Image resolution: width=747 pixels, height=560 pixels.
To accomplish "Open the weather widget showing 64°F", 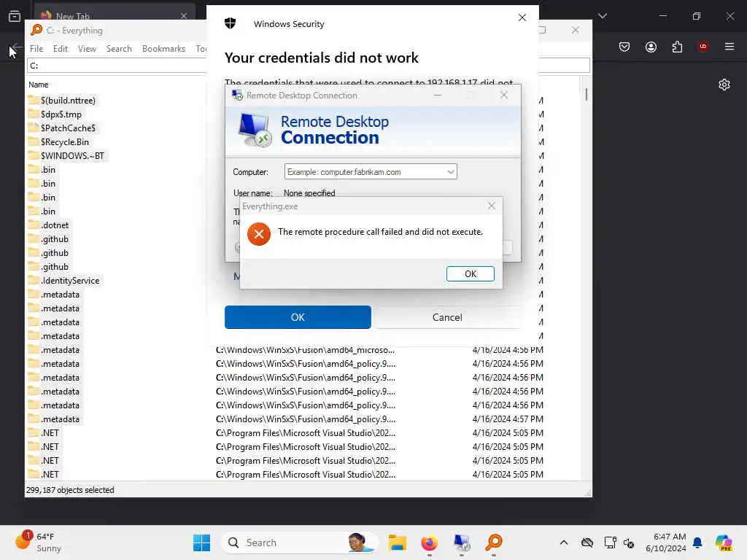I will tap(38, 542).
